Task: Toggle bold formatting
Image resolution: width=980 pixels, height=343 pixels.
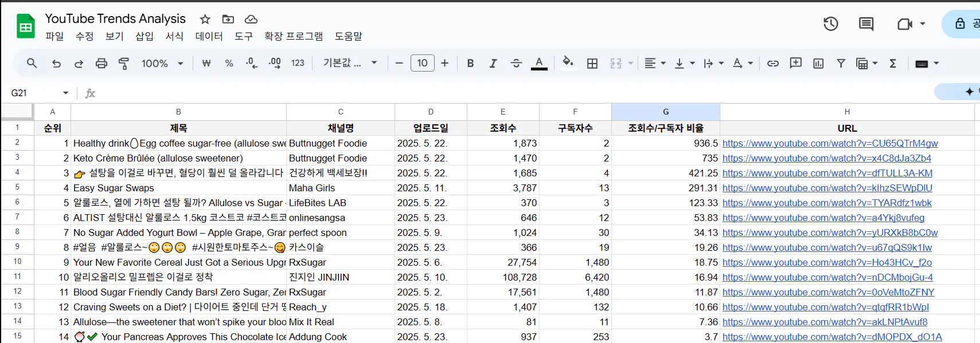Action: coord(470,63)
